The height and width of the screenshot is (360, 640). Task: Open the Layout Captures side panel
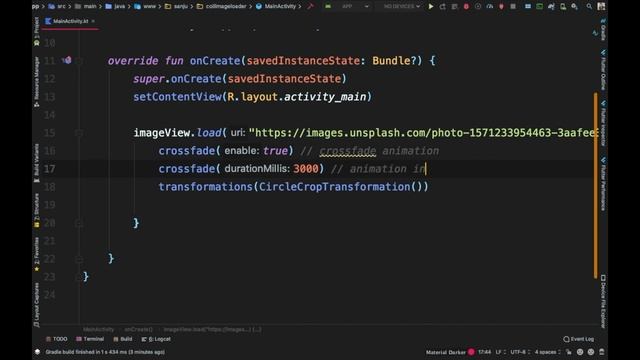(x=37, y=304)
